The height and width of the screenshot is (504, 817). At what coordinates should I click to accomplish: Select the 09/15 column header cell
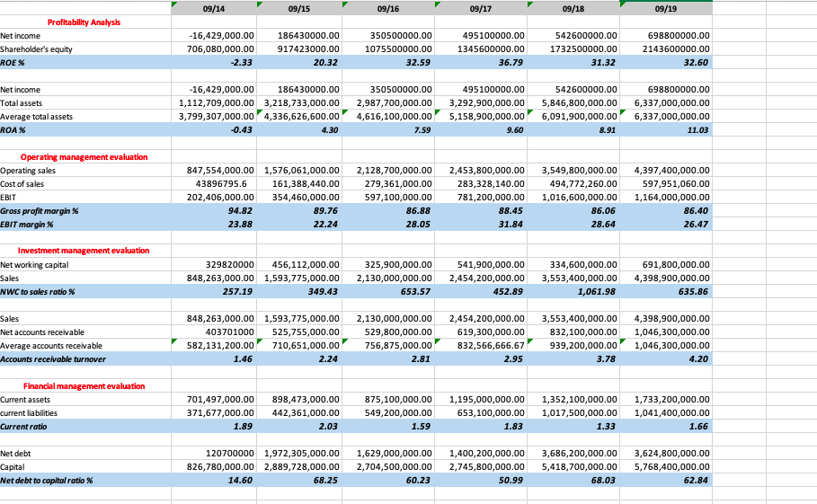pos(299,8)
